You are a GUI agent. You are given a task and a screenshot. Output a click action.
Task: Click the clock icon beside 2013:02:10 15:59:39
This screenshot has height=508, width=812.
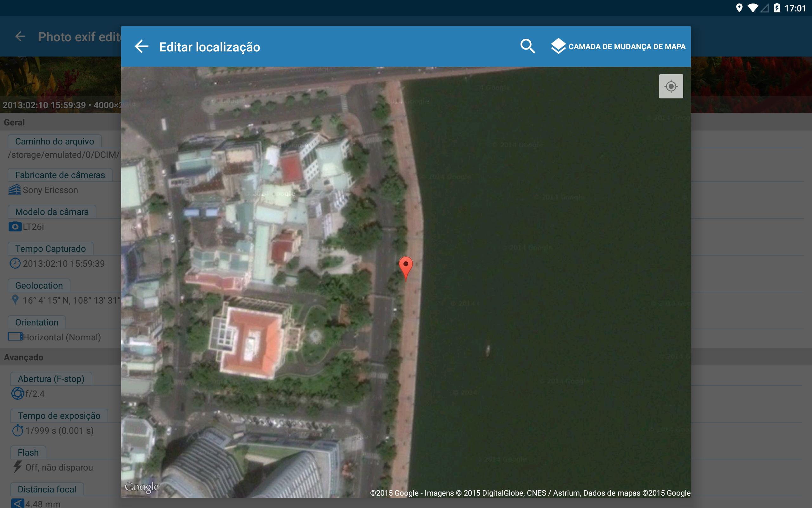pos(15,264)
